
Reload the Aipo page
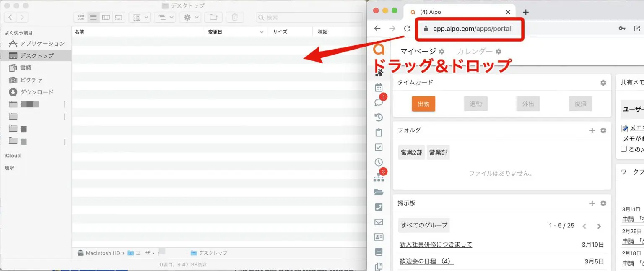click(407, 29)
